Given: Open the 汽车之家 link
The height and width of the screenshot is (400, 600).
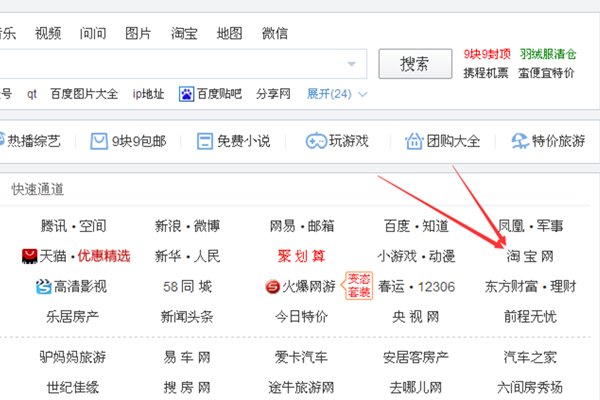Looking at the screenshot, I should [530, 357].
